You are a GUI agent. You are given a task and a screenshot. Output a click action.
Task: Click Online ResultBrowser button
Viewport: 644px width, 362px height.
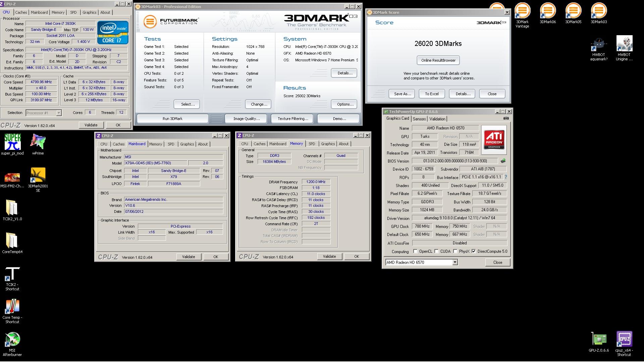tap(438, 60)
